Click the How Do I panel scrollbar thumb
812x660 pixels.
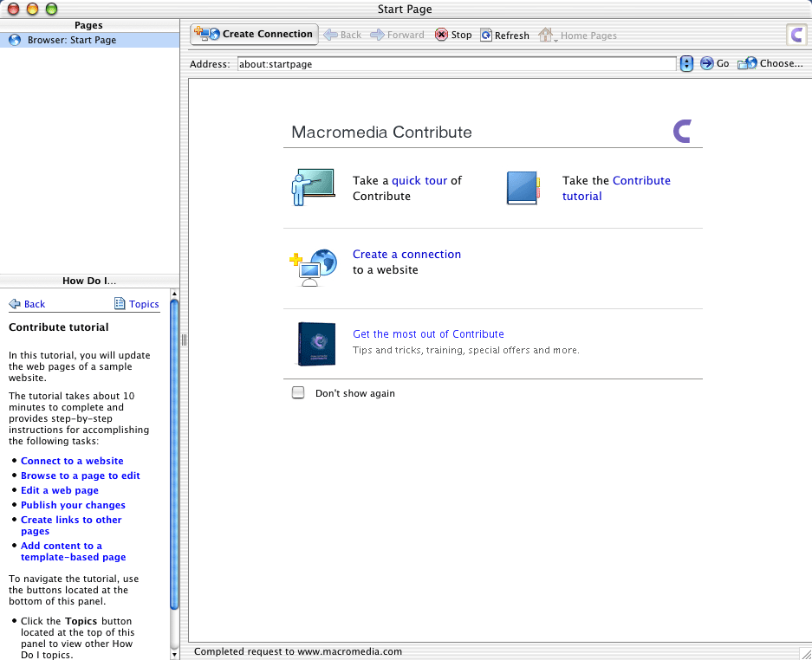coord(174,454)
